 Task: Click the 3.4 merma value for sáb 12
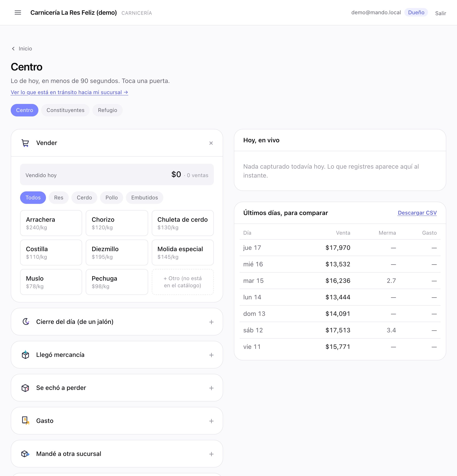391,330
